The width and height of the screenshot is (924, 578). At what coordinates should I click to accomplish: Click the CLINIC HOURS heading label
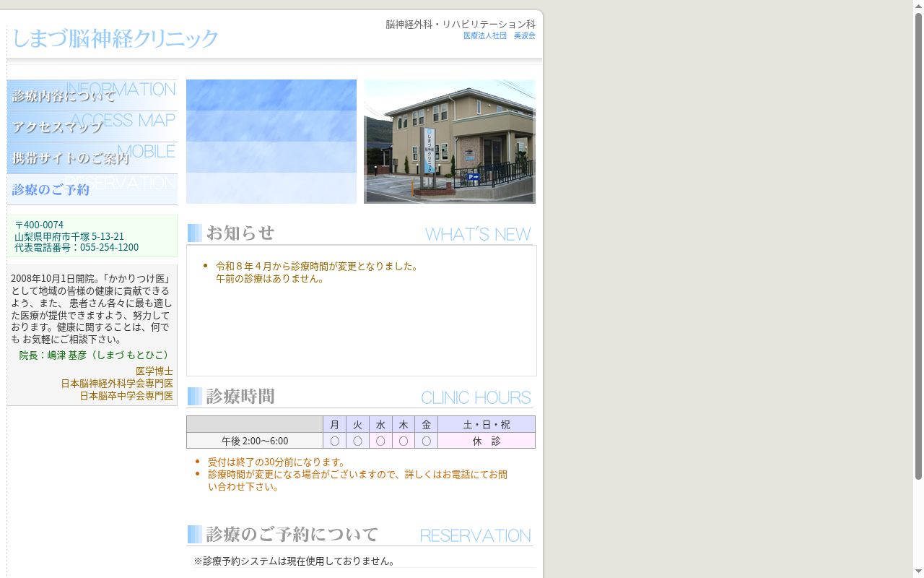point(476,397)
